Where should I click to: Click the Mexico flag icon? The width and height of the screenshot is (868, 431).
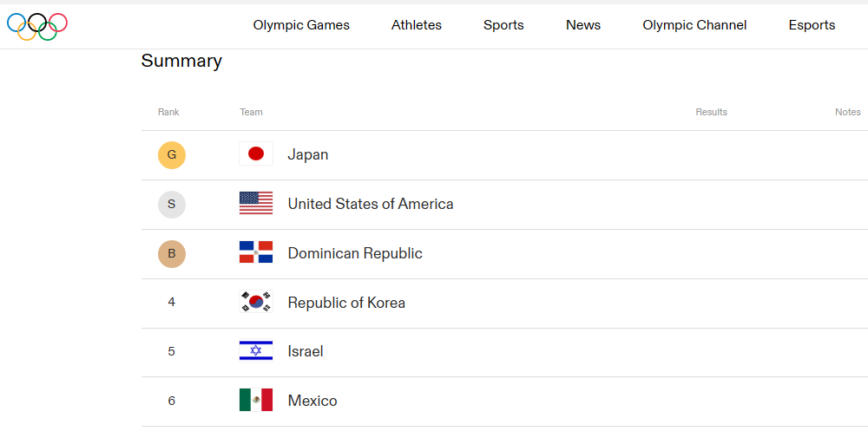[x=256, y=400]
